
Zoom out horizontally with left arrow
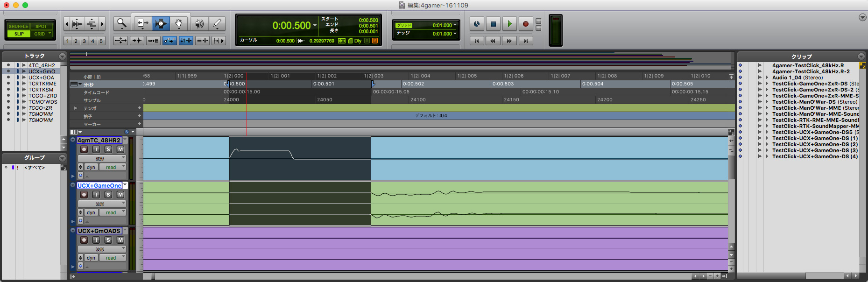[x=66, y=23]
